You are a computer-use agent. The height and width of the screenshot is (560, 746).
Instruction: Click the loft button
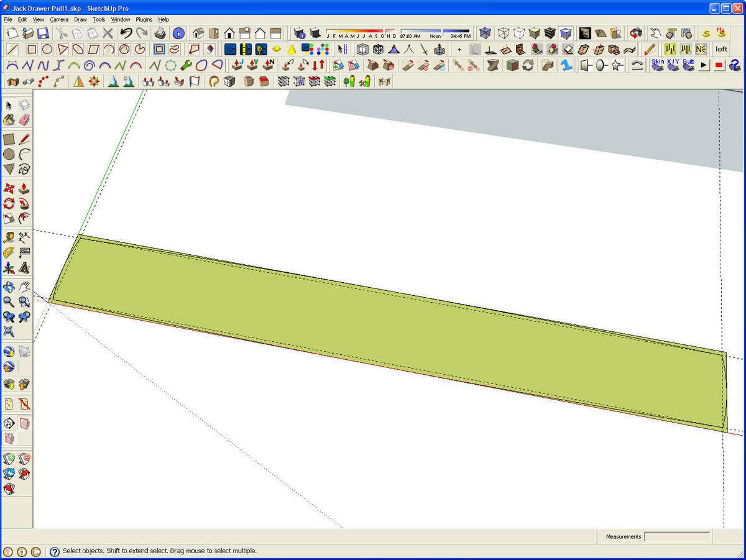coord(721,49)
